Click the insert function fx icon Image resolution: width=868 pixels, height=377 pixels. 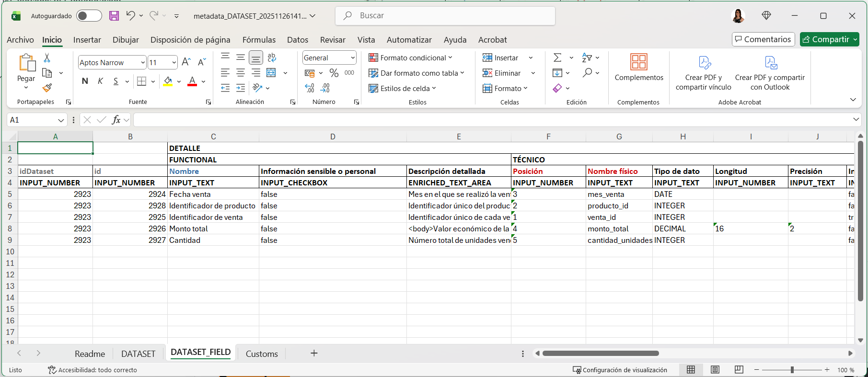click(116, 120)
